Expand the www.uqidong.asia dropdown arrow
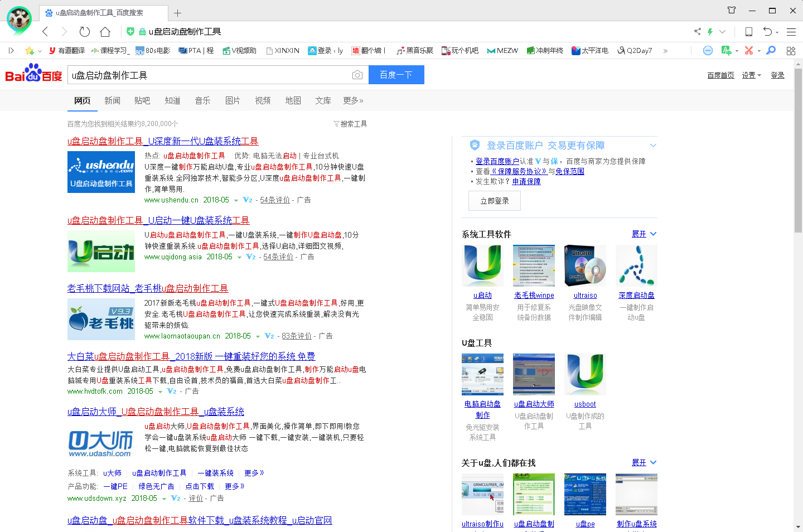Image resolution: width=803 pixels, height=532 pixels. point(239,257)
